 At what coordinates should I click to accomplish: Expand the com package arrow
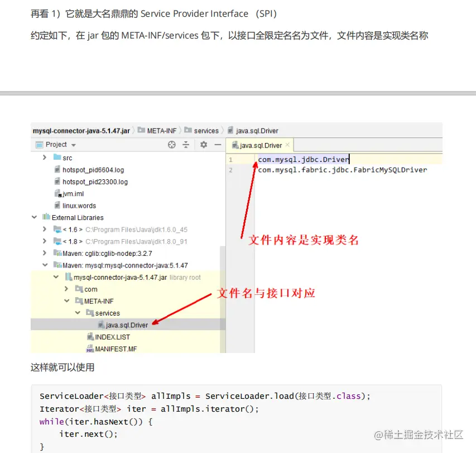click(66, 289)
